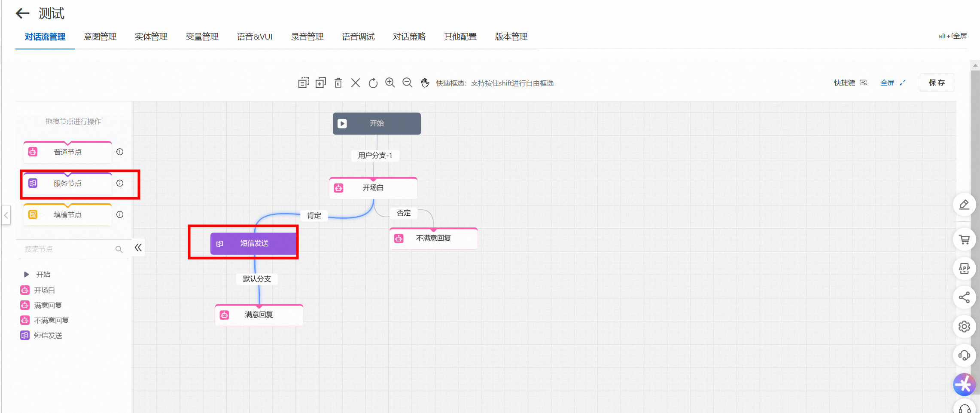Go back with the left arrow
Image resolution: width=980 pixels, height=413 pixels.
click(x=22, y=13)
